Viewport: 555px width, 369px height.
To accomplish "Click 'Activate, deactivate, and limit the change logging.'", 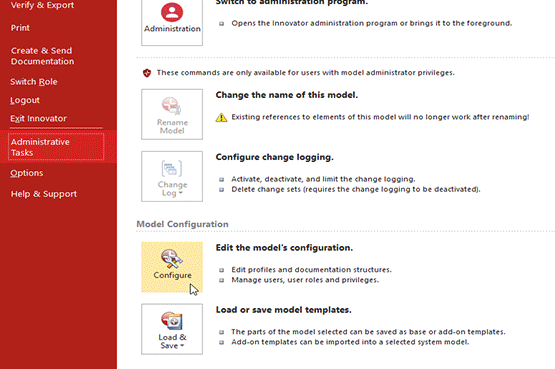I will pos(324,179).
